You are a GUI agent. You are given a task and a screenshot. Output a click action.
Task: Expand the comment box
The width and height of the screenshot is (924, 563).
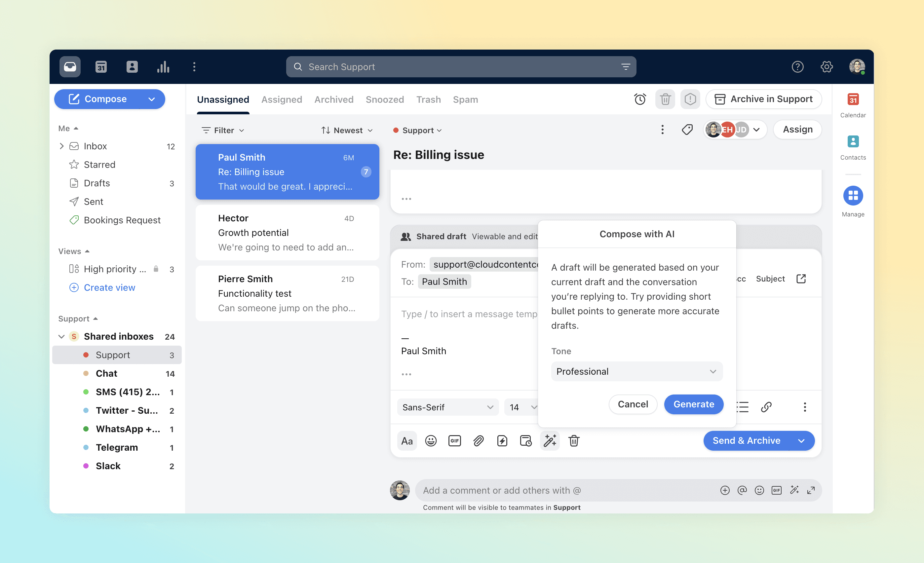coord(811,490)
